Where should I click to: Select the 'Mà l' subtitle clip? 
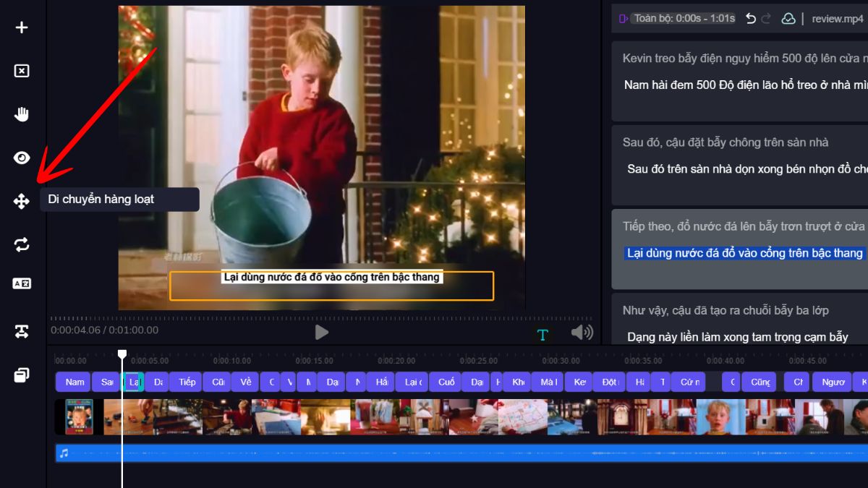pyautogui.click(x=548, y=382)
